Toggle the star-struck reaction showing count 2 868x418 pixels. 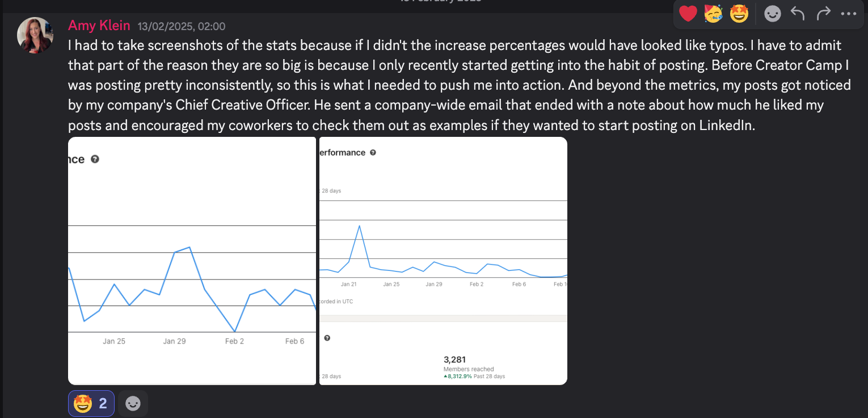click(91, 404)
